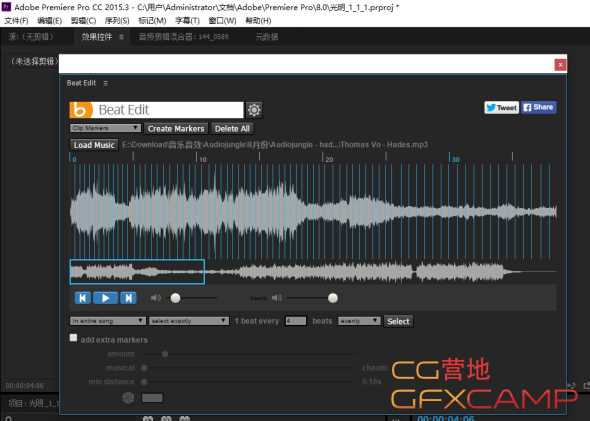Open 剪辑(C) menu
590x421 pixels.
click(83, 21)
